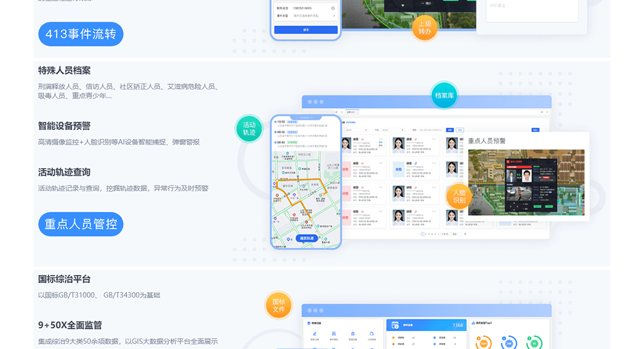Click the pencil shortcut icon in the dashboard
The width and height of the screenshot is (644, 349).
[x=315, y=334]
